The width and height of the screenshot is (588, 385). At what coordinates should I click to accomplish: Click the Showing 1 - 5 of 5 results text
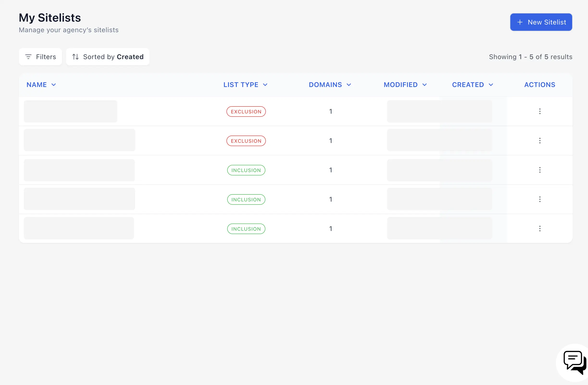pyautogui.click(x=531, y=56)
